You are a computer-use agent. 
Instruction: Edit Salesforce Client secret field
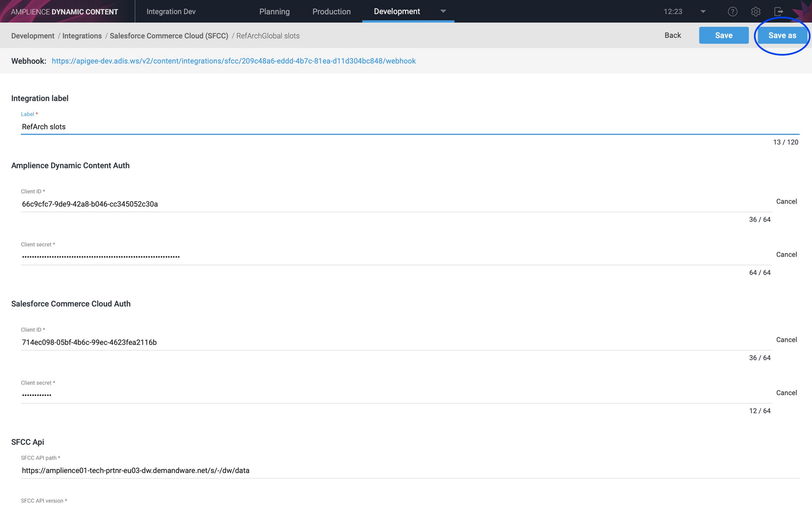(396, 395)
